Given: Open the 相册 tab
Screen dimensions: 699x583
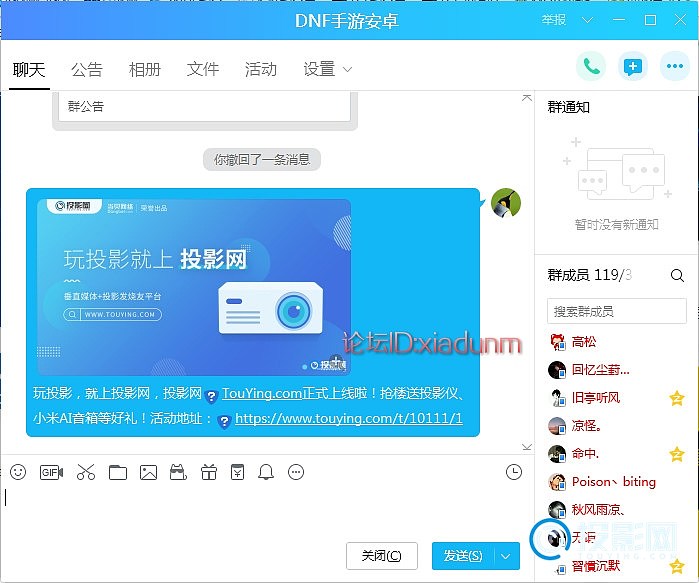Looking at the screenshot, I should click(x=145, y=70).
